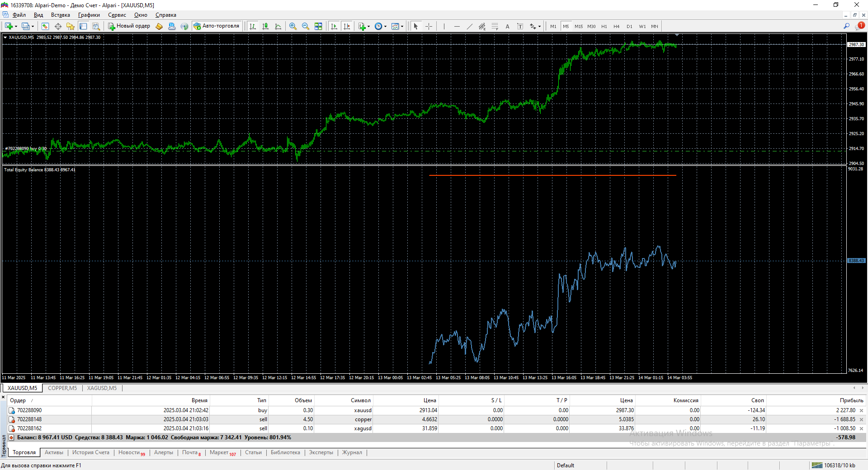Switch to candlestick chart mode
This screenshot has width=868, height=470.
265,26
